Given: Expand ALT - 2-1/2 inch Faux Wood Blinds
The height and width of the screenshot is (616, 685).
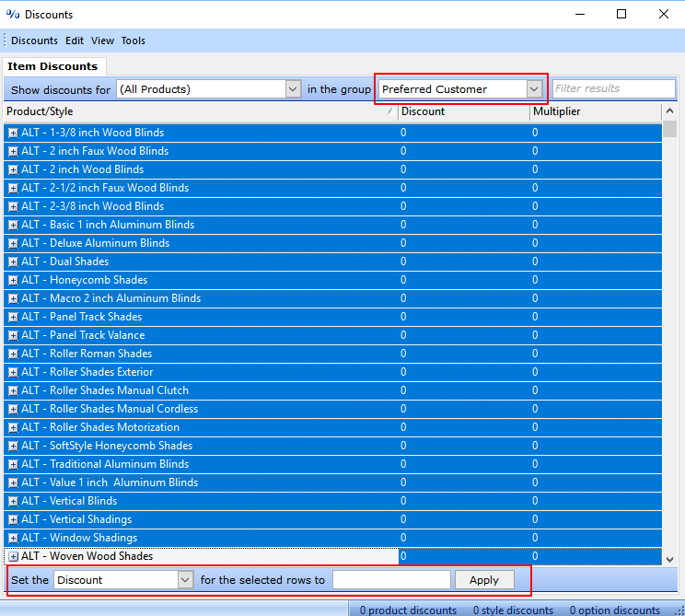Looking at the screenshot, I should 14,188.
